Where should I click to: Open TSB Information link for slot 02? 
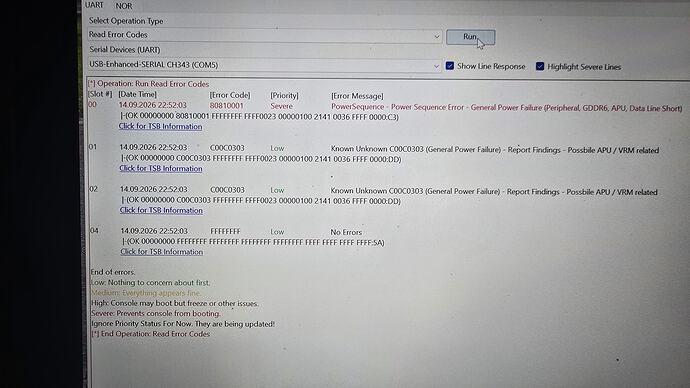pos(161,210)
